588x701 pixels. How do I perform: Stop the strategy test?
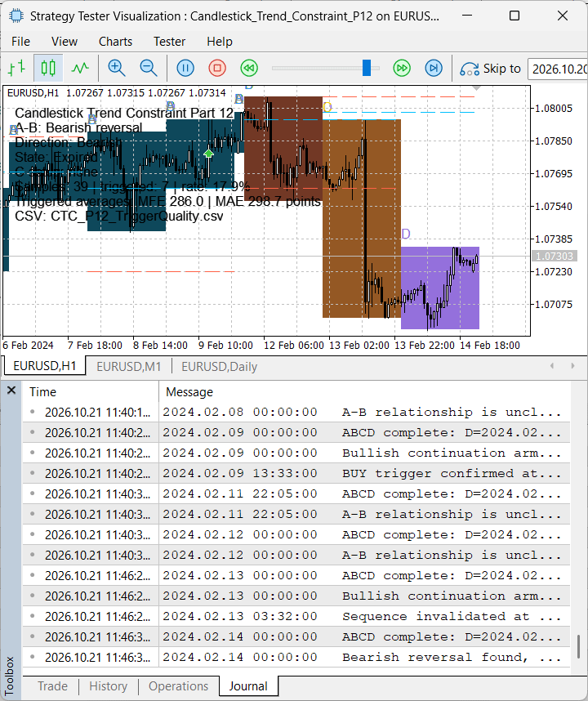click(217, 69)
